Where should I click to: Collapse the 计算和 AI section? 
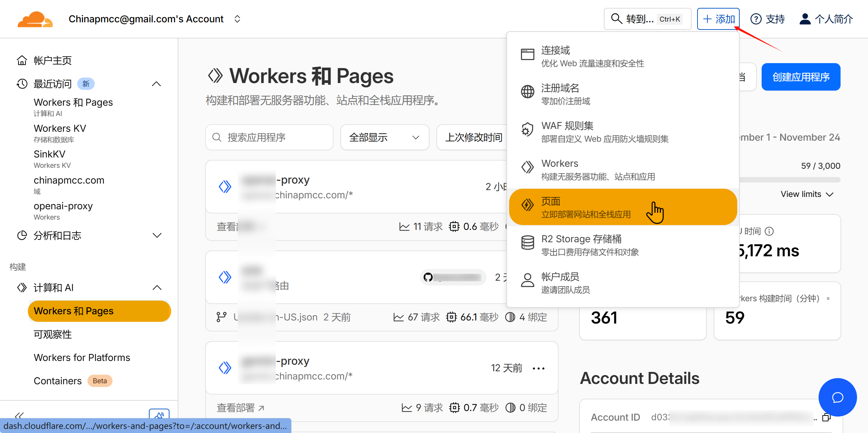click(x=157, y=288)
